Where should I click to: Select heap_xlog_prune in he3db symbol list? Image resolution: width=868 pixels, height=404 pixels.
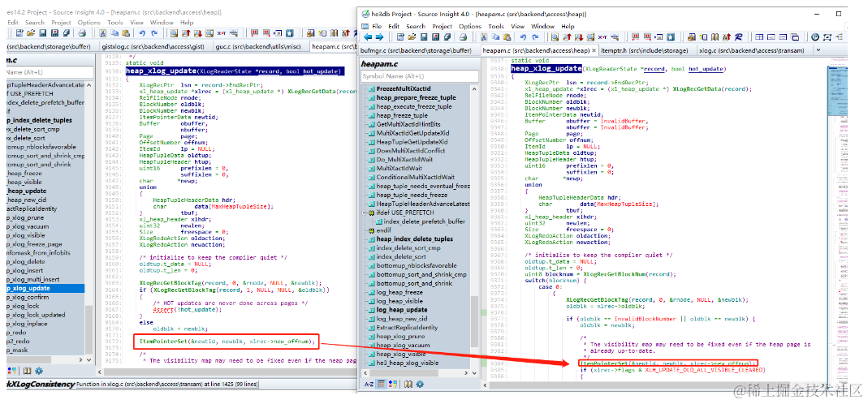point(400,336)
